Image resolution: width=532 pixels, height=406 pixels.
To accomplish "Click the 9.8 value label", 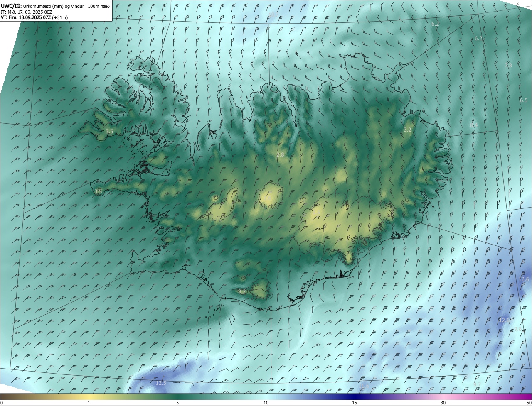I will pos(518,329).
